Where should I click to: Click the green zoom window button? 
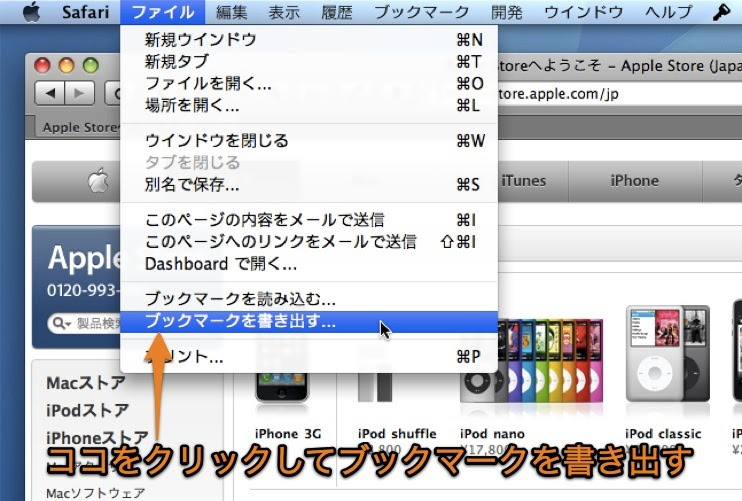pyautogui.click(x=90, y=65)
